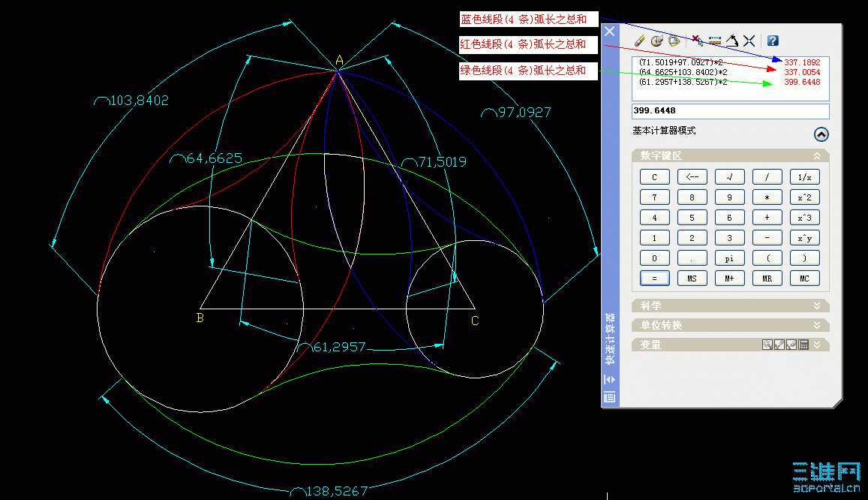Click the Clear eraser icon in QuickCalc toolbar
Viewport: 868px width, 500px height.
(640, 41)
